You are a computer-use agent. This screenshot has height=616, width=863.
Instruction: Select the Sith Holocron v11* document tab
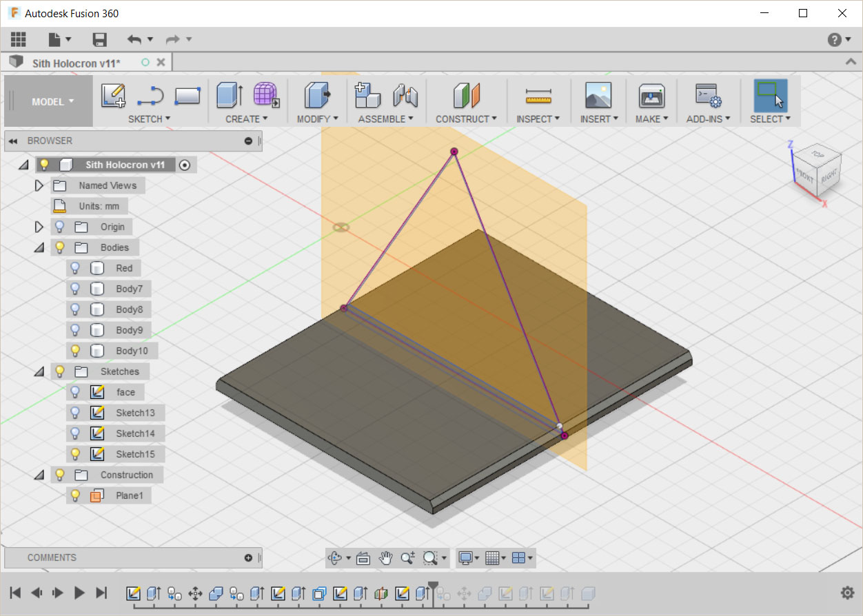(77, 63)
